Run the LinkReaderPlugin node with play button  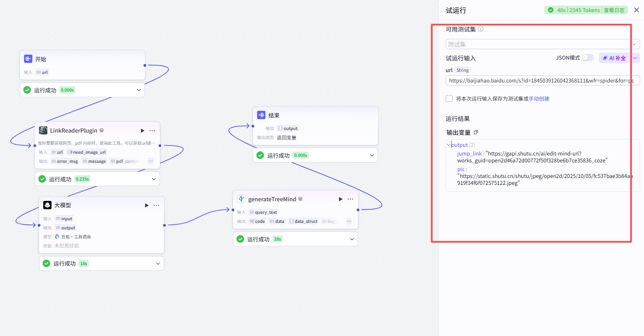pyautogui.click(x=143, y=130)
